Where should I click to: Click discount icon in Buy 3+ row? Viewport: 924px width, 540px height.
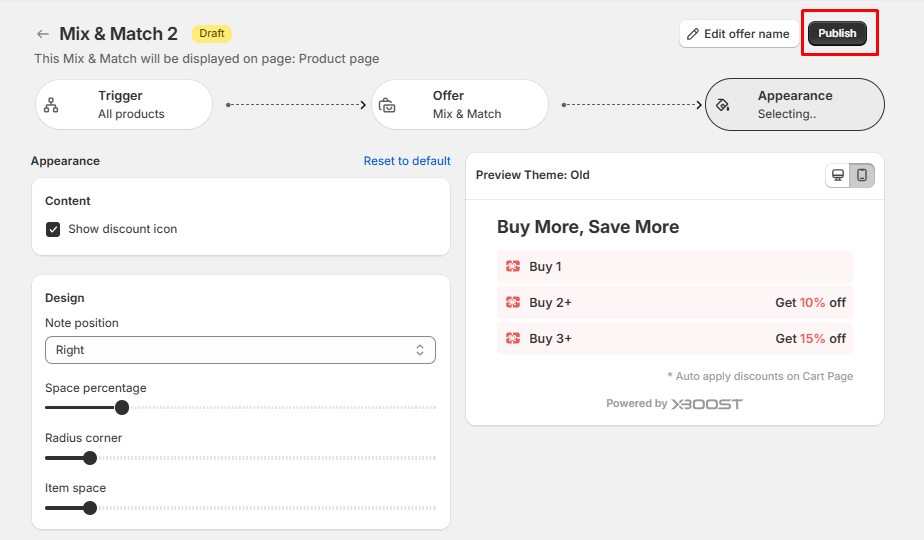coord(513,338)
